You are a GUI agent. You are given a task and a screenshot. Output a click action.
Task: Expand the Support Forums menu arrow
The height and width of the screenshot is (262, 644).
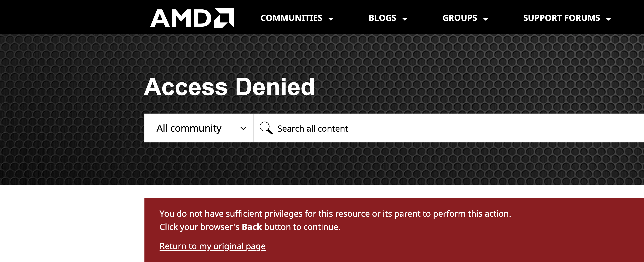point(608,19)
